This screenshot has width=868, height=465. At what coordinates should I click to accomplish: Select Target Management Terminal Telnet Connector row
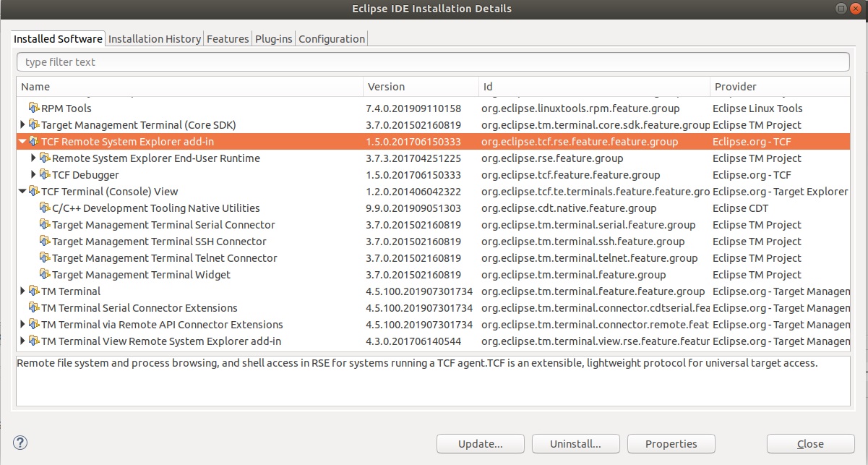pyautogui.click(x=433, y=258)
